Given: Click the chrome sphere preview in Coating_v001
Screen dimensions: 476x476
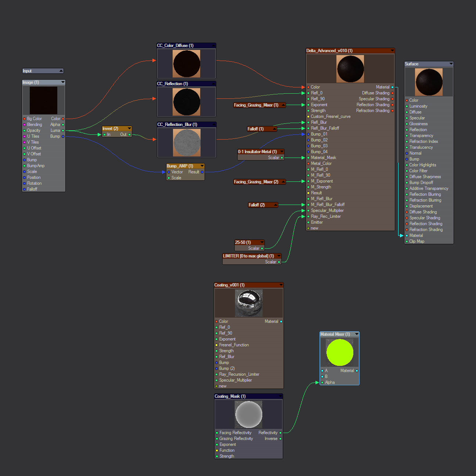Looking at the screenshot, I should (x=249, y=303).
